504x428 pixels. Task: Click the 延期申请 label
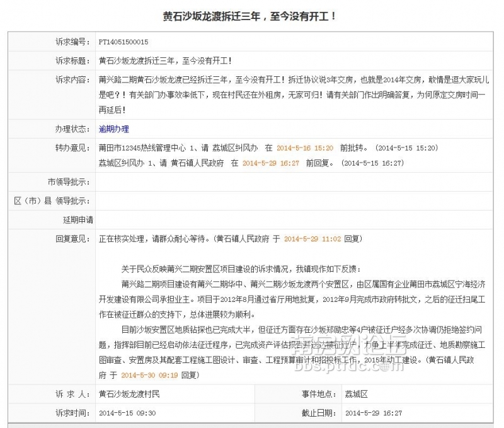point(78,220)
